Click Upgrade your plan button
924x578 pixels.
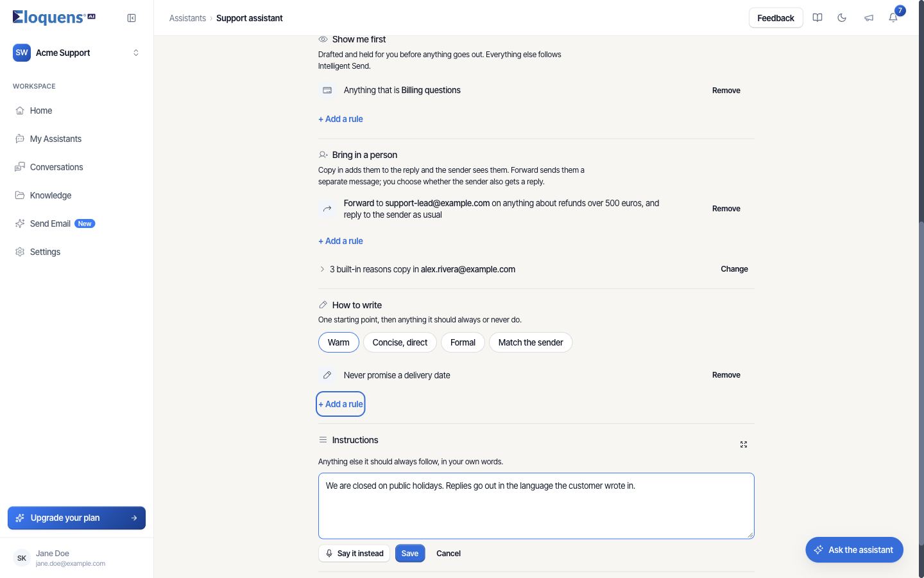point(76,518)
